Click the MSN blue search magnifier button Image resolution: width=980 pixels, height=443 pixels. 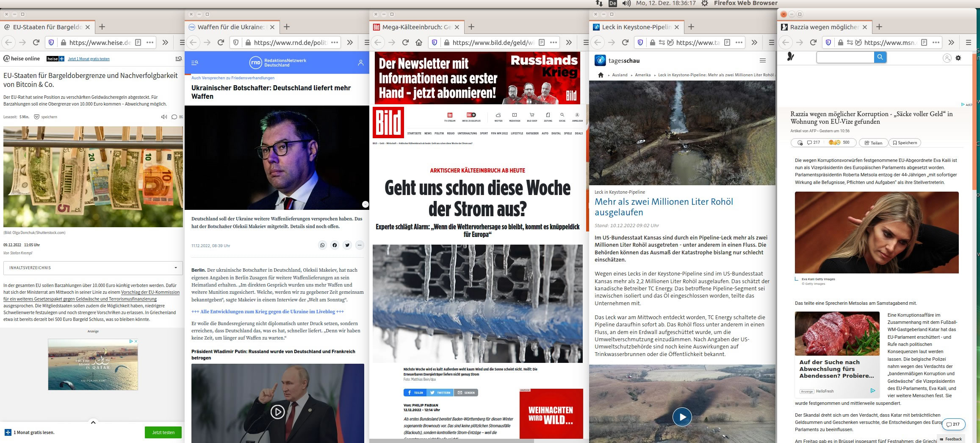tap(880, 57)
